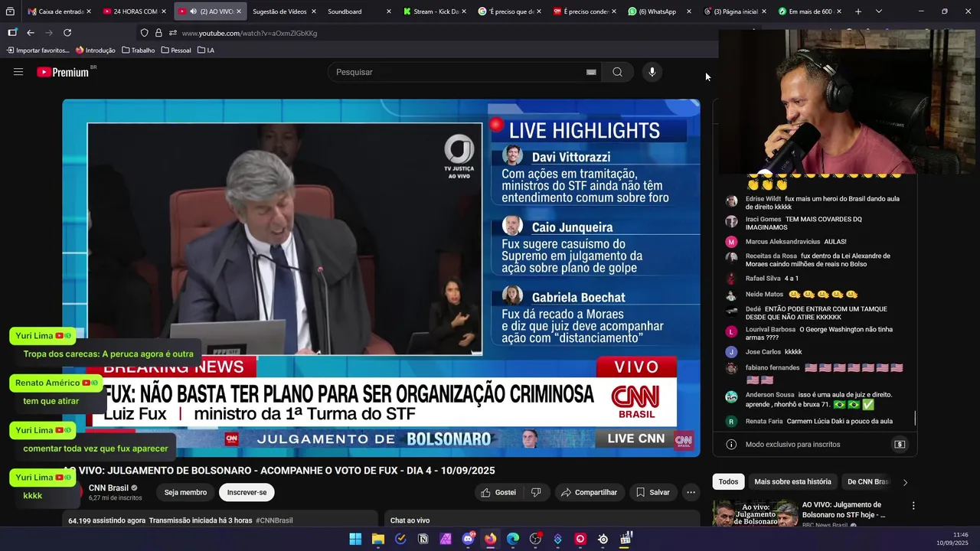This screenshot has width=980, height=551.
Task: Show info on subscribers-only mode icon
Action: [731, 445]
